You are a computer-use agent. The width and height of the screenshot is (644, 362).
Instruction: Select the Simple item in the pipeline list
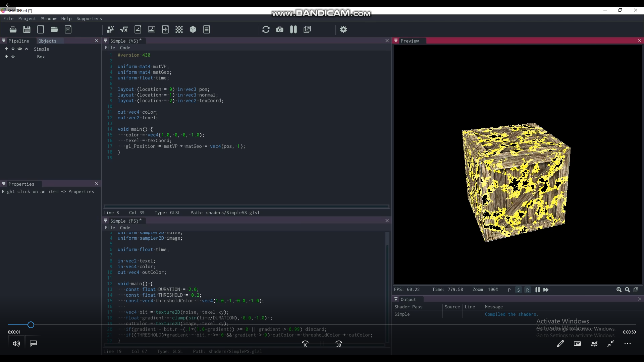click(42, 49)
